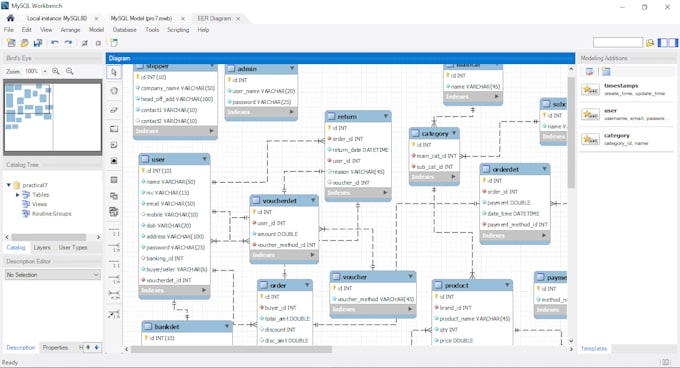680x368 pixels.
Task: Click the Home icon tab
Action: point(10,18)
